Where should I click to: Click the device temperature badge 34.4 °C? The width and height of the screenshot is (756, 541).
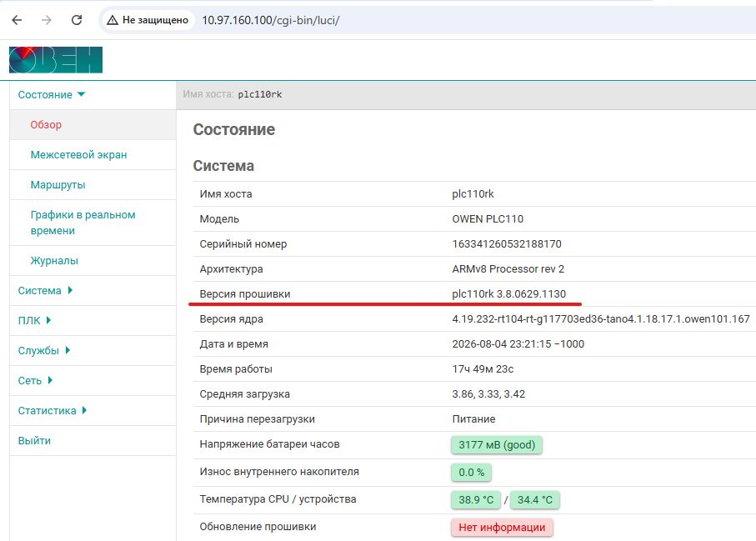coord(534,500)
